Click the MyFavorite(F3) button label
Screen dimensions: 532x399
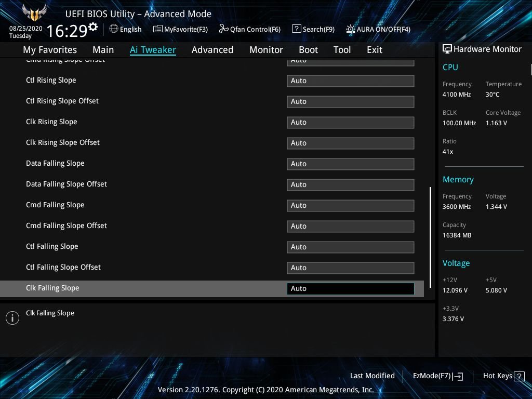click(x=186, y=30)
